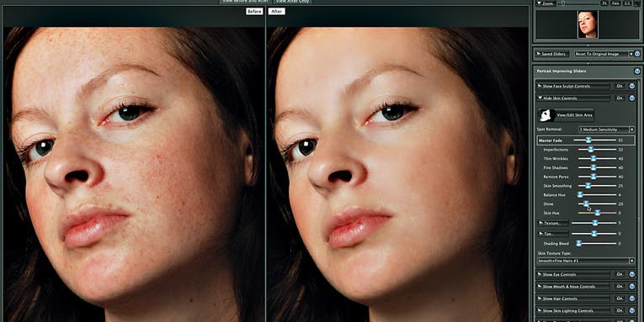Viewport: 644px width, 322px height.
Task: Click the After label above the right image
Action: (276, 12)
